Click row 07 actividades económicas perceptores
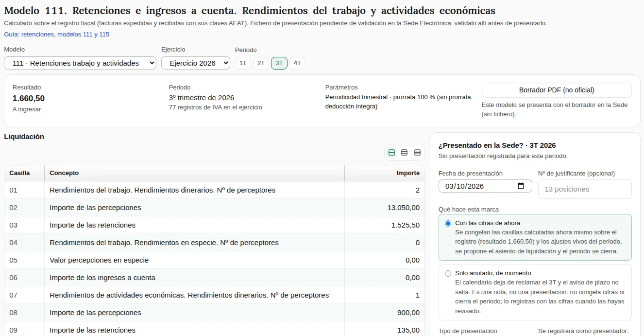Screen dimensions: 644x336 (x=214, y=295)
